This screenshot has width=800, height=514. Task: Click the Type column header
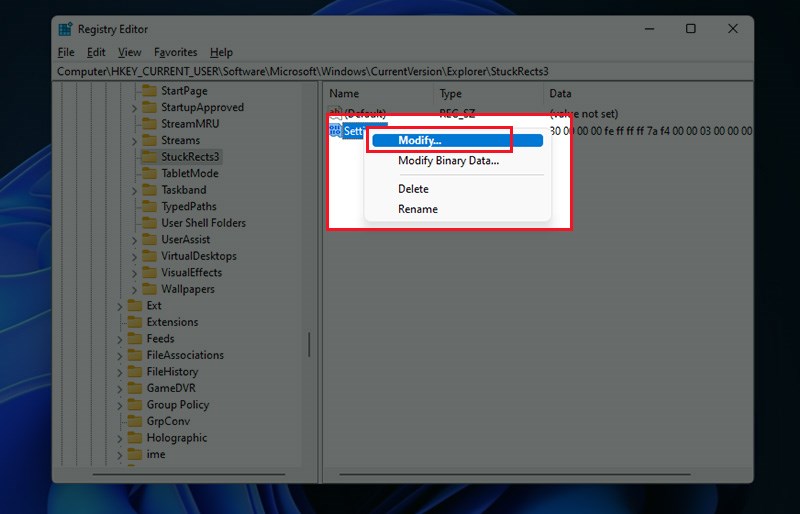click(489, 93)
